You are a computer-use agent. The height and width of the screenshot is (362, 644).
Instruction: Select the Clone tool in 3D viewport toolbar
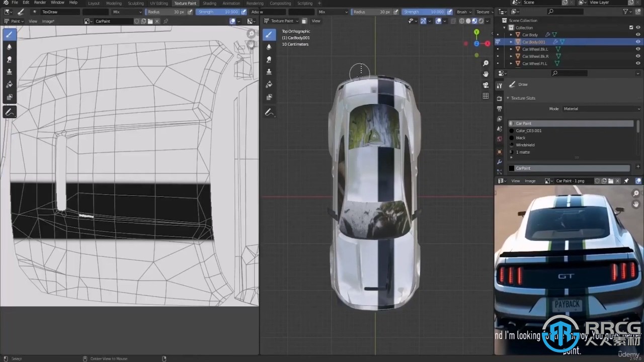click(x=269, y=72)
